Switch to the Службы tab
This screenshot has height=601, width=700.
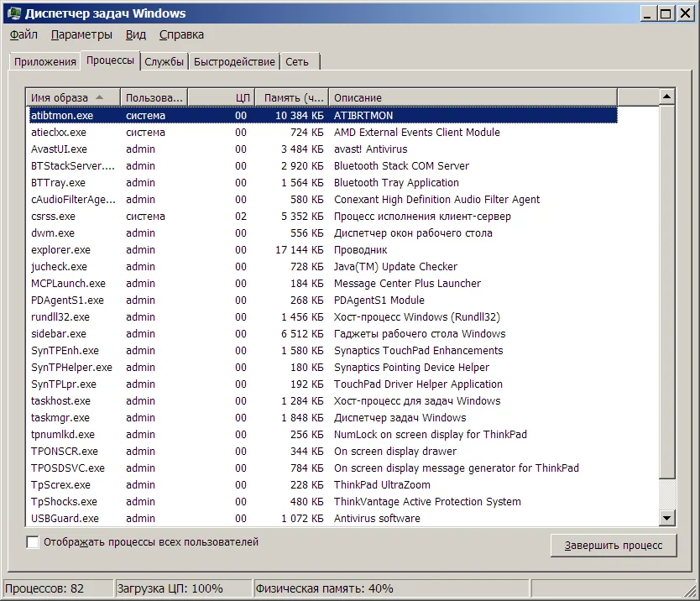(164, 61)
